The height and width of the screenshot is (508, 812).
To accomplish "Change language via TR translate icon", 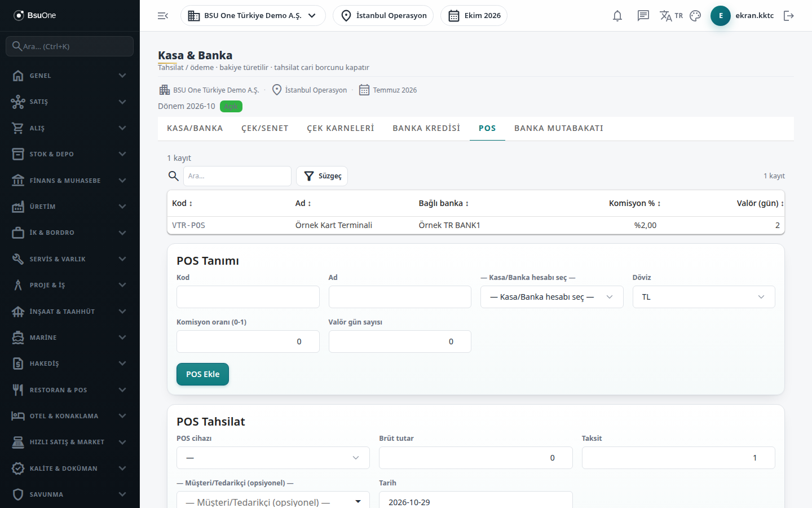I will pos(671,16).
